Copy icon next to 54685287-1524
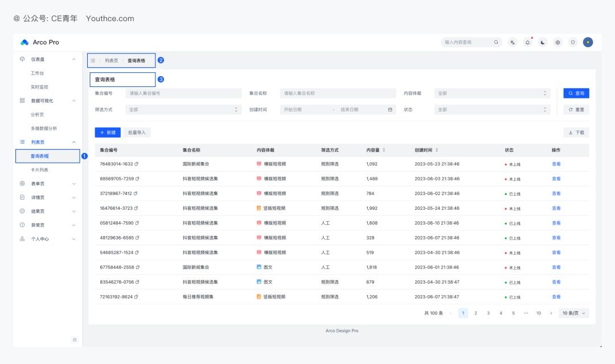The width and height of the screenshot is (615, 364). [x=137, y=253]
